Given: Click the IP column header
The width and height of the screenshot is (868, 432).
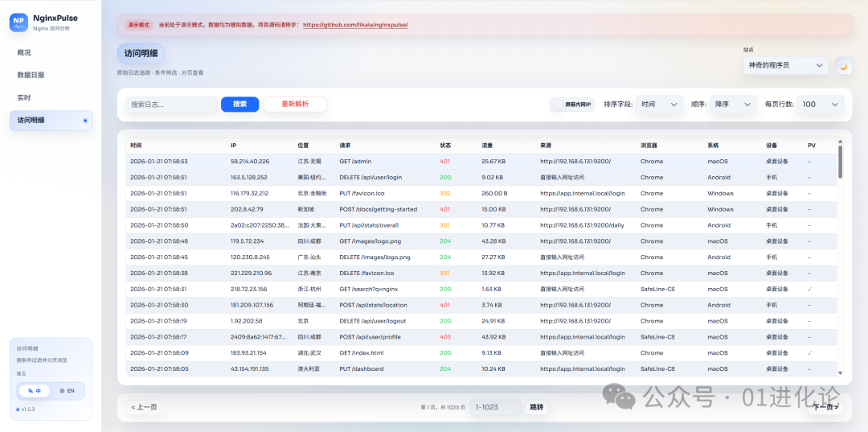Looking at the screenshot, I should tap(233, 146).
